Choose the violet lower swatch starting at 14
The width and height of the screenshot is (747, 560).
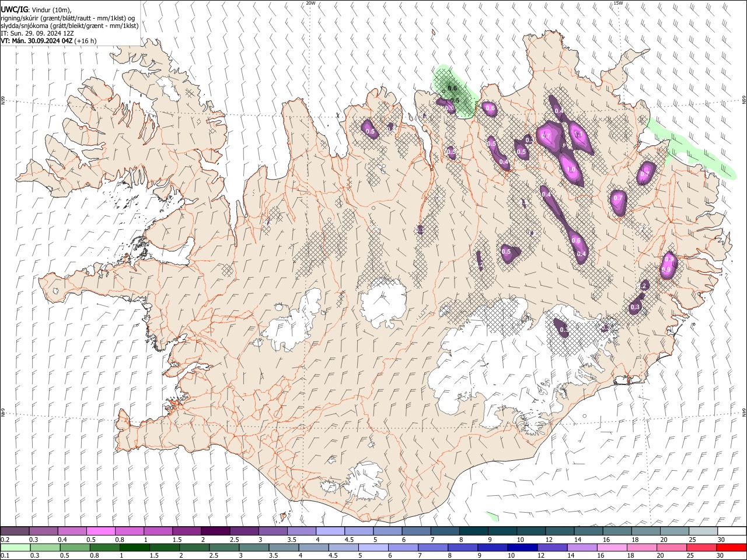point(582,547)
